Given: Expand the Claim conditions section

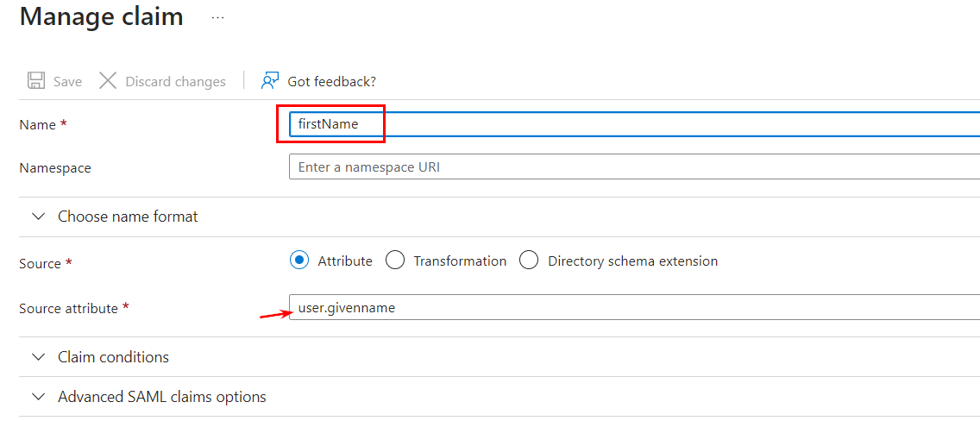Looking at the screenshot, I should (x=499, y=357).
